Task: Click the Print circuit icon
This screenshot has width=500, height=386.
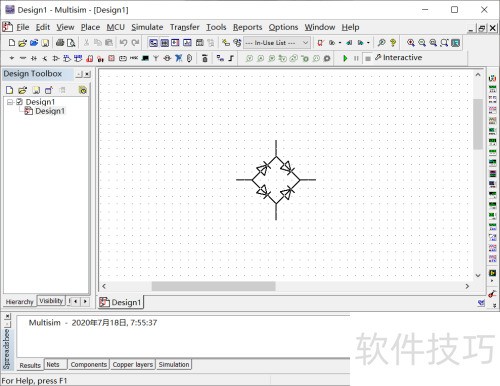Action: coord(60,43)
